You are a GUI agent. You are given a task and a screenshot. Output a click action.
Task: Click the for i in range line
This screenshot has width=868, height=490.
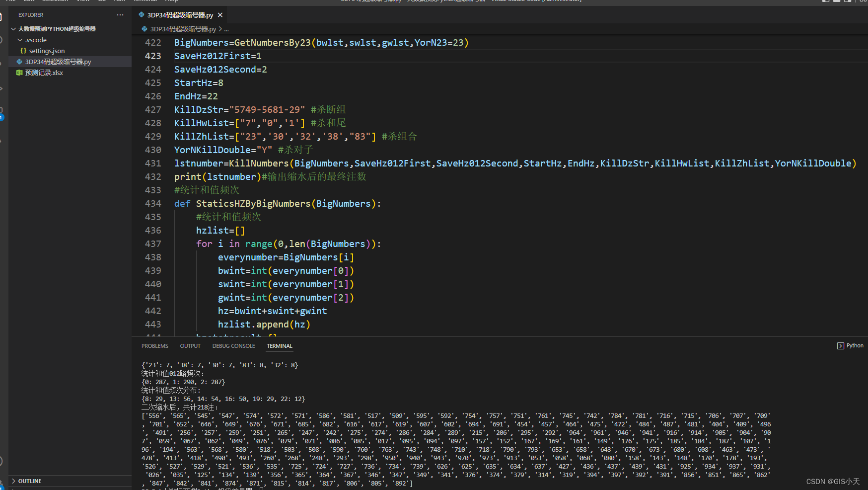[289, 244]
